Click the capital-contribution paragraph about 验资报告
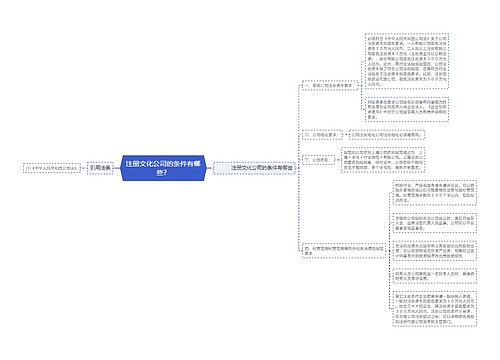Image resolution: width=500 pixels, height=360 pixels. pos(435,251)
